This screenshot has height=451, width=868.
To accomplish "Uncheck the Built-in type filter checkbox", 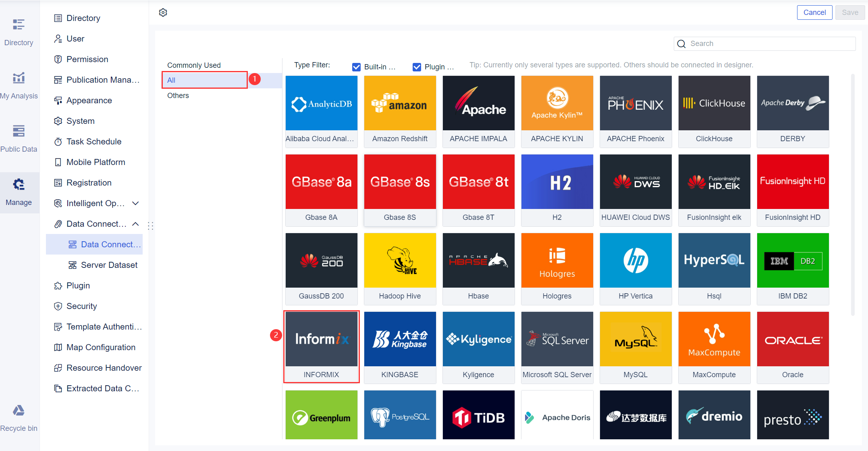I will click(x=356, y=67).
